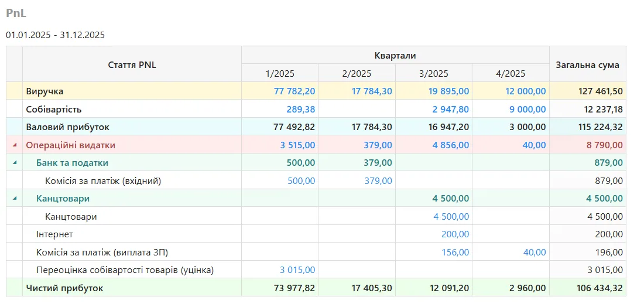Select the Валовий прибуток row label
The image size is (644, 307).
(x=67, y=127)
